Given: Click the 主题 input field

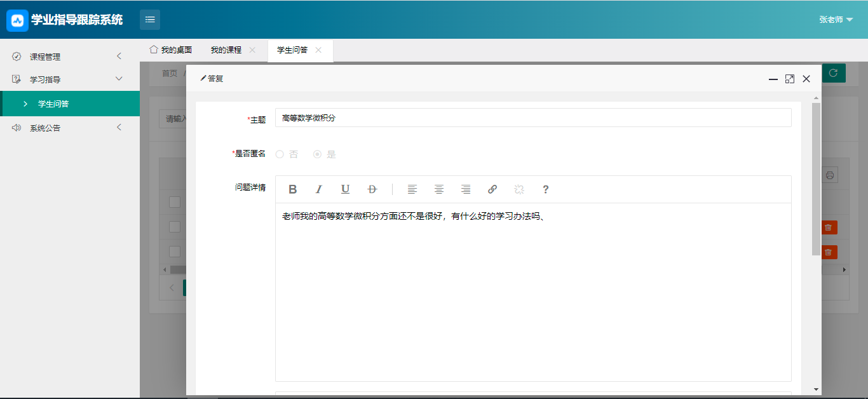Looking at the screenshot, I should 533,118.
